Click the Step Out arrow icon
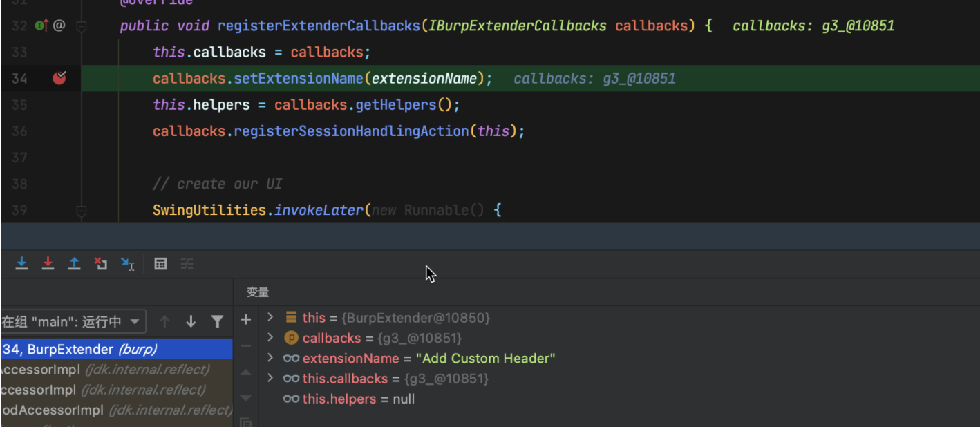This screenshot has width=980, height=427. [x=74, y=263]
